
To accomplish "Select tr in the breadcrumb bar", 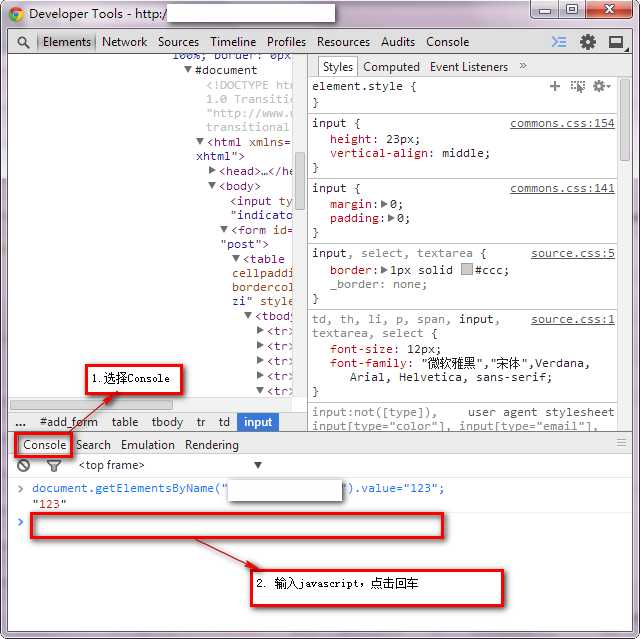I will (x=201, y=422).
